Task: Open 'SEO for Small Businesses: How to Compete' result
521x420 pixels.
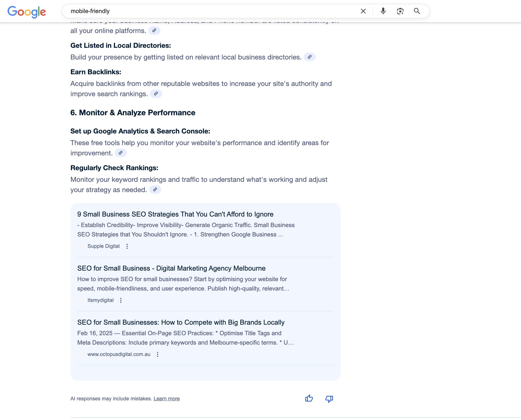Action: (181, 322)
